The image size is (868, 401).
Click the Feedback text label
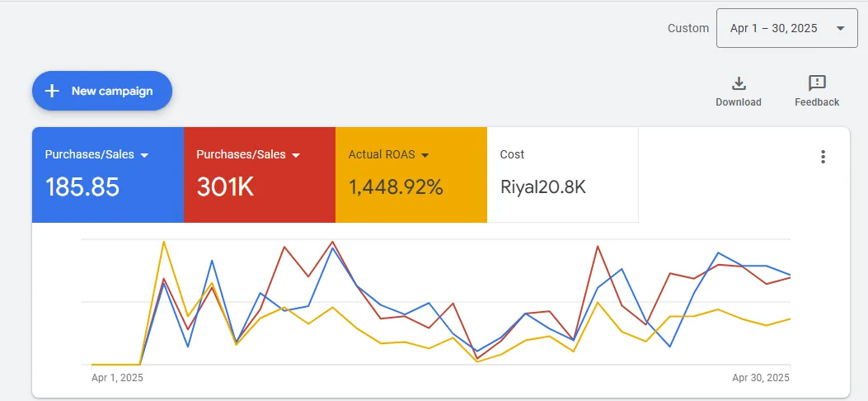click(817, 102)
